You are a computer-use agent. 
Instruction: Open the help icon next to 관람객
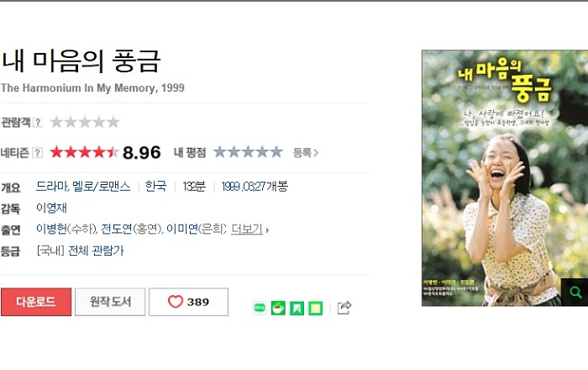pos(38,122)
